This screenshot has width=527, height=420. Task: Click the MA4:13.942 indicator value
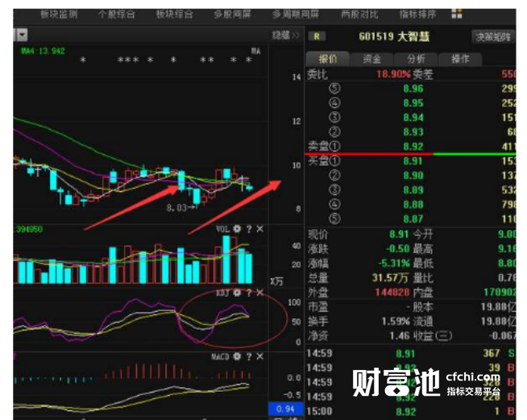pyautogui.click(x=43, y=51)
